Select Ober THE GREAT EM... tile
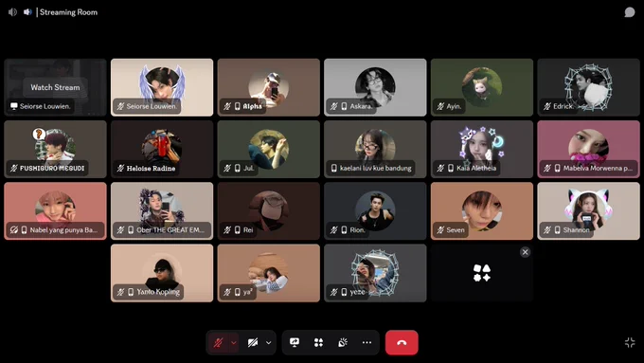This screenshot has height=363, width=644. 162,211
